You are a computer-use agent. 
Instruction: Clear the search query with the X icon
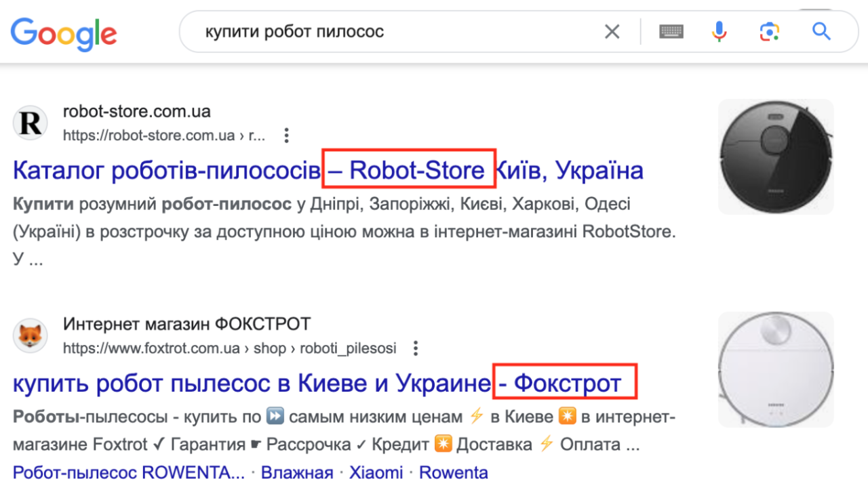pyautogui.click(x=612, y=31)
